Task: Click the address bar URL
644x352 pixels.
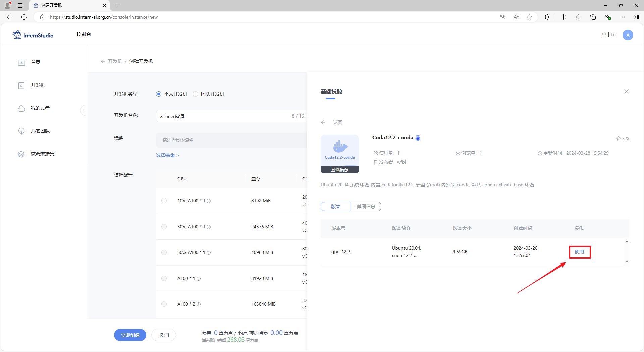Action: coord(104,17)
